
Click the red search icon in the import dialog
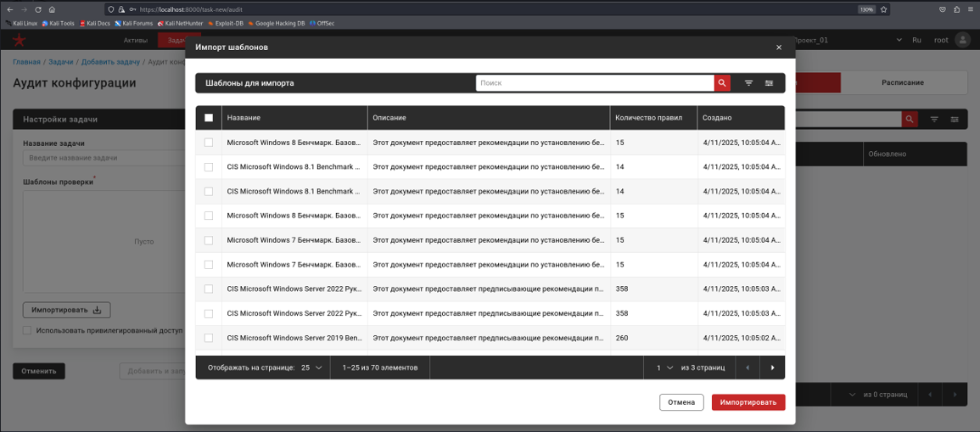(722, 83)
